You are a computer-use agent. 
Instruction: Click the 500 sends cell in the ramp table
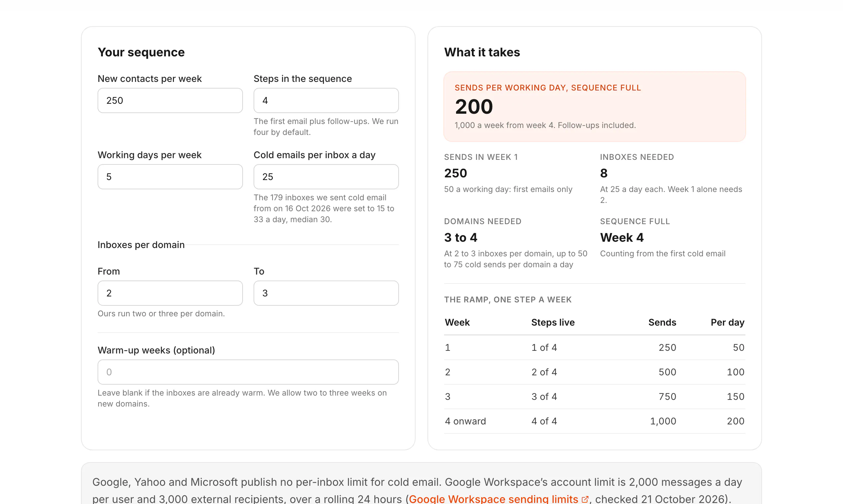click(667, 372)
